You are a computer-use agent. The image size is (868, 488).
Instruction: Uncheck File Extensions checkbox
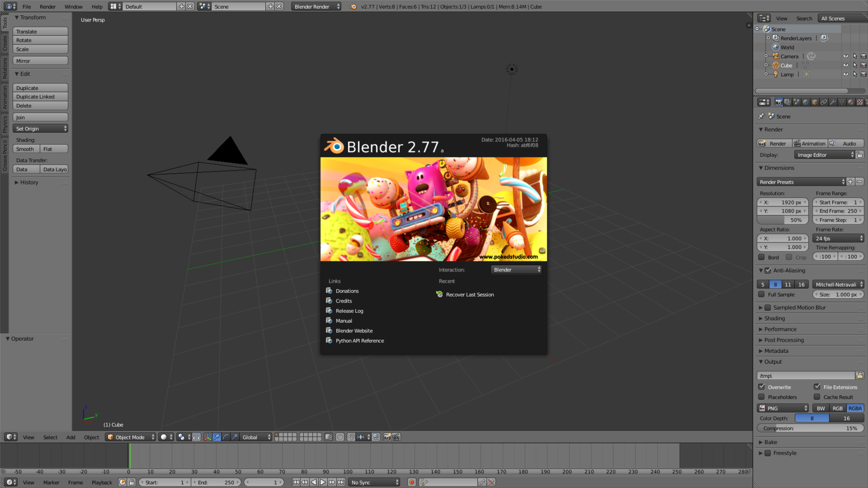(817, 387)
